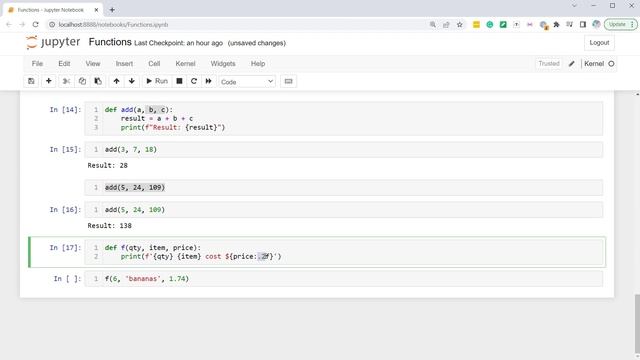This screenshot has width=640, height=360.
Task: Open a new browser tab
Action: pyautogui.click(x=112, y=10)
